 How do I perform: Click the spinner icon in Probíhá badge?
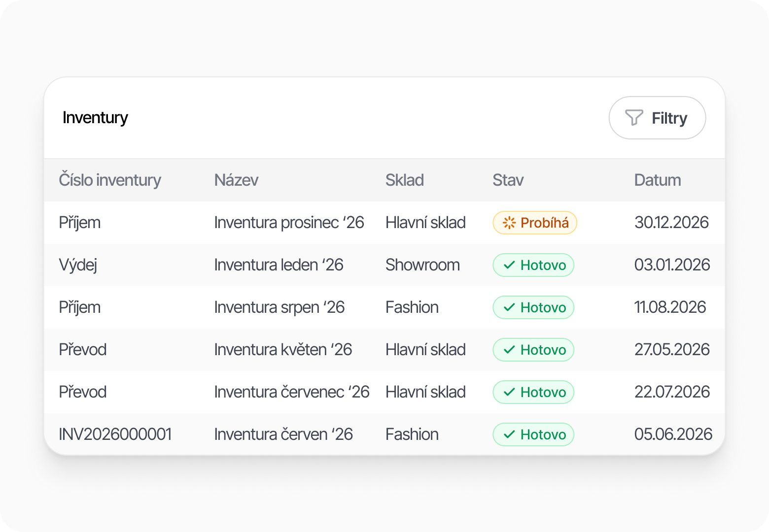pyautogui.click(x=509, y=223)
